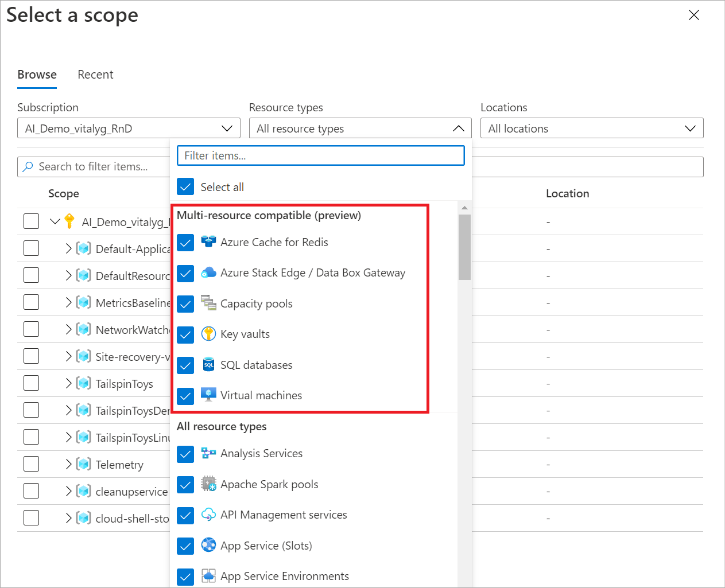This screenshot has width=725, height=588.
Task: Open the Subscription dropdown
Action: [x=129, y=128]
